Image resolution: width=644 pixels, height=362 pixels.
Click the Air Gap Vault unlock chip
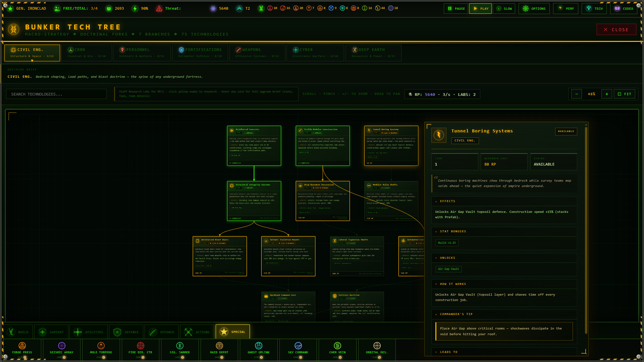click(x=448, y=269)
